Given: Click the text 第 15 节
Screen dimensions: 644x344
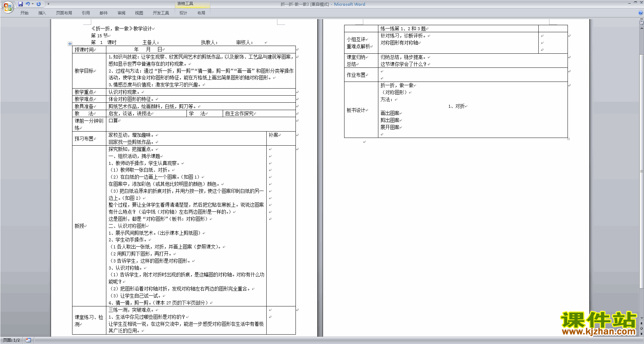Looking at the screenshot, I should click(99, 36).
